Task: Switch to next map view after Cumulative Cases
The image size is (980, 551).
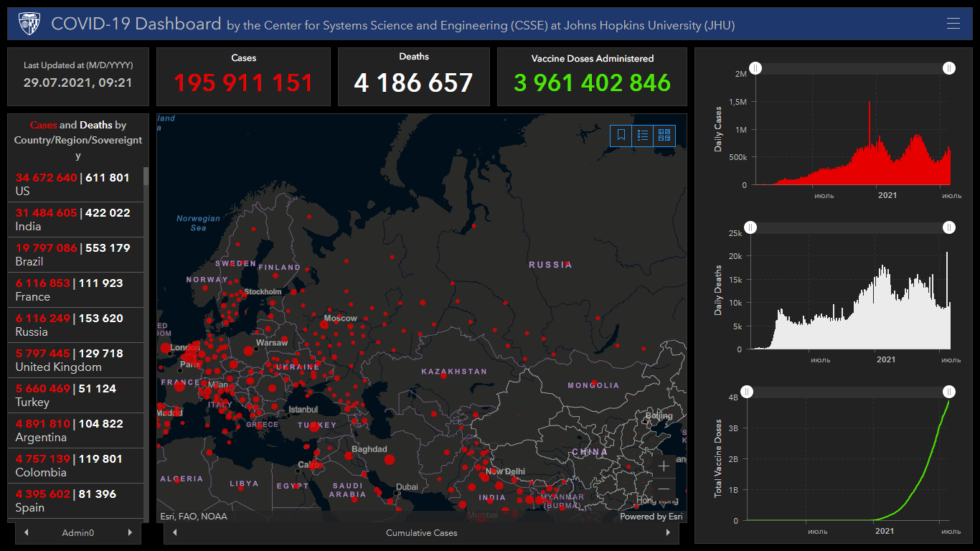Action: pyautogui.click(x=668, y=532)
